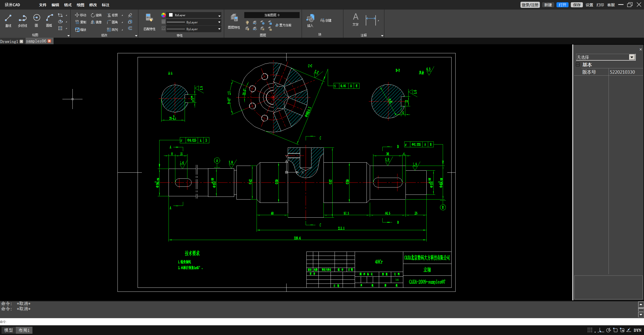Open the color ByLayer dropdown

[219, 15]
